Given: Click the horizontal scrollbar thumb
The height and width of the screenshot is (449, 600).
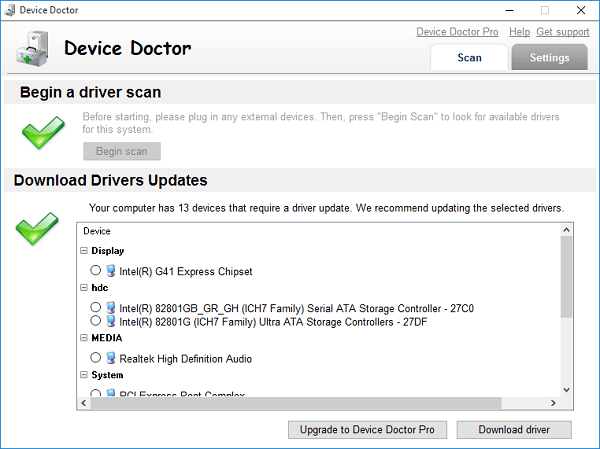Looking at the screenshot, I should click(296, 403).
